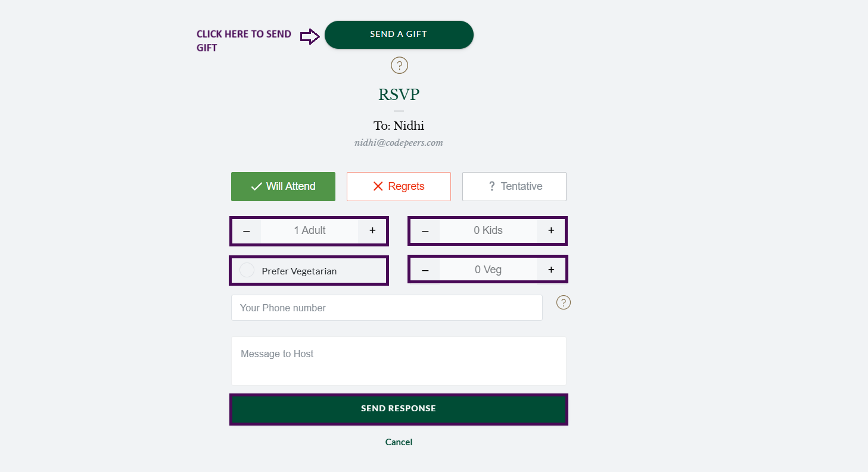Cancel the RSVP form
The width and height of the screenshot is (868, 472).
pyautogui.click(x=399, y=442)
